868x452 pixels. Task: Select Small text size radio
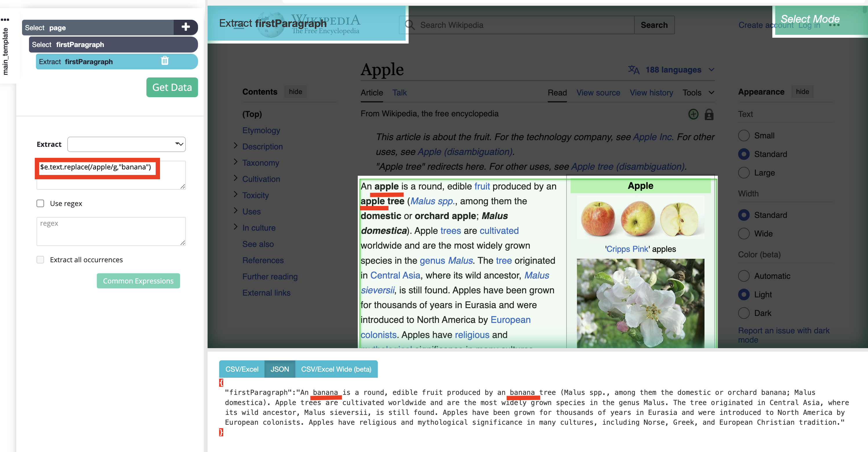coord(744,135)
